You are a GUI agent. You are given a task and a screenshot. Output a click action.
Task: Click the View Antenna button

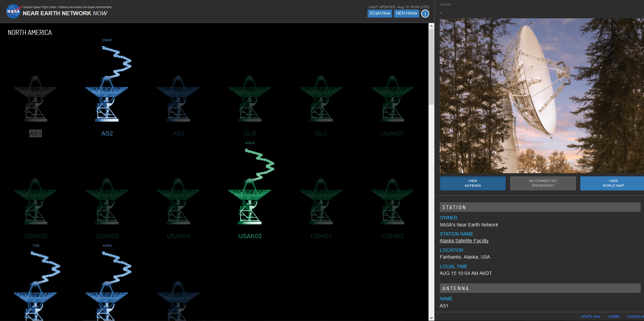click(x=473, y=183)
